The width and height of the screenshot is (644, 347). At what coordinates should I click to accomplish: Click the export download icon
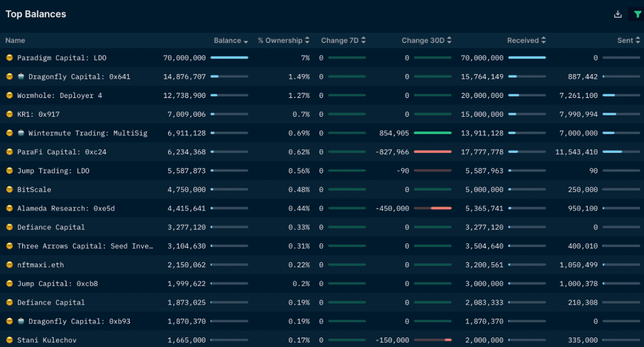pos(617,14)
